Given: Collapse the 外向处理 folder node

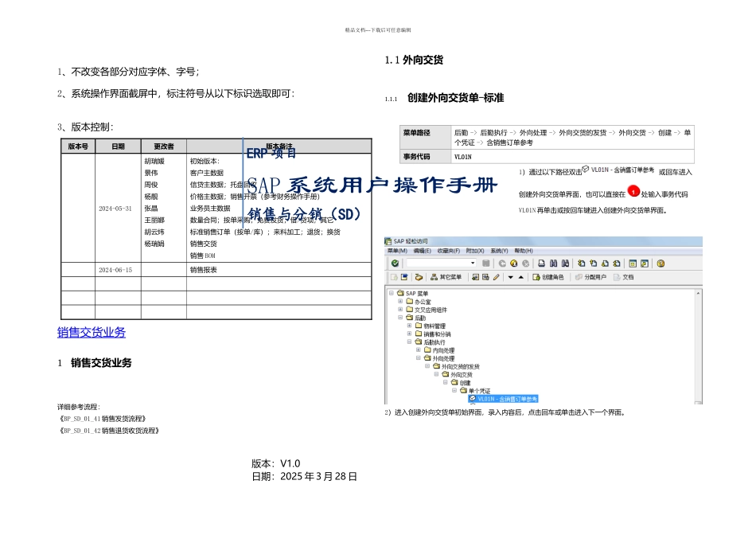Looking at the screenshot, I should [x=419, y=358].
